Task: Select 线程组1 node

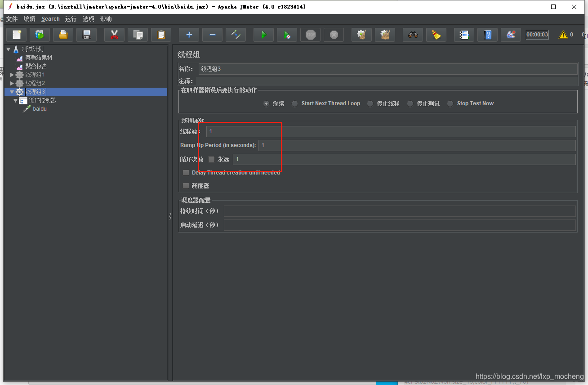Action: point(35,75)
